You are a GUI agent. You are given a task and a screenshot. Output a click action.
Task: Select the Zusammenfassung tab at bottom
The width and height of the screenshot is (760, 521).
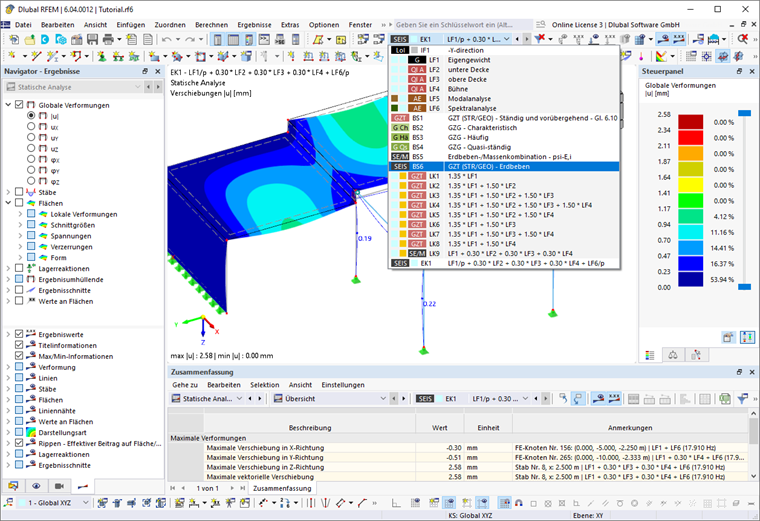tap(282, 488)
